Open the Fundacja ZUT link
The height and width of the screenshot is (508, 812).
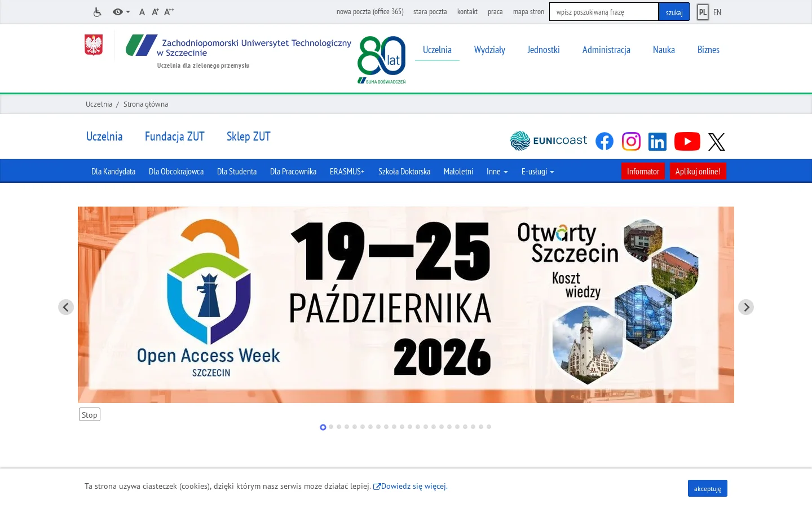pos(175,137)
